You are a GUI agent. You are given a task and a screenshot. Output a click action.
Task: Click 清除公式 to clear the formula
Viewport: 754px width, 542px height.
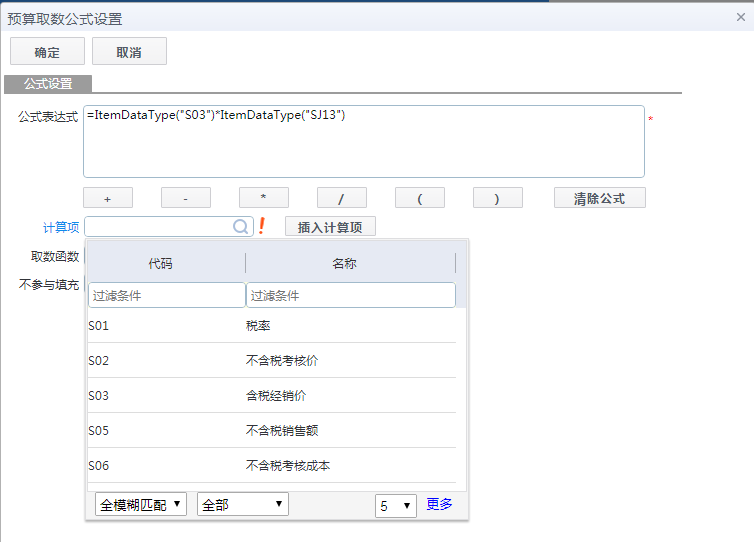599,198
